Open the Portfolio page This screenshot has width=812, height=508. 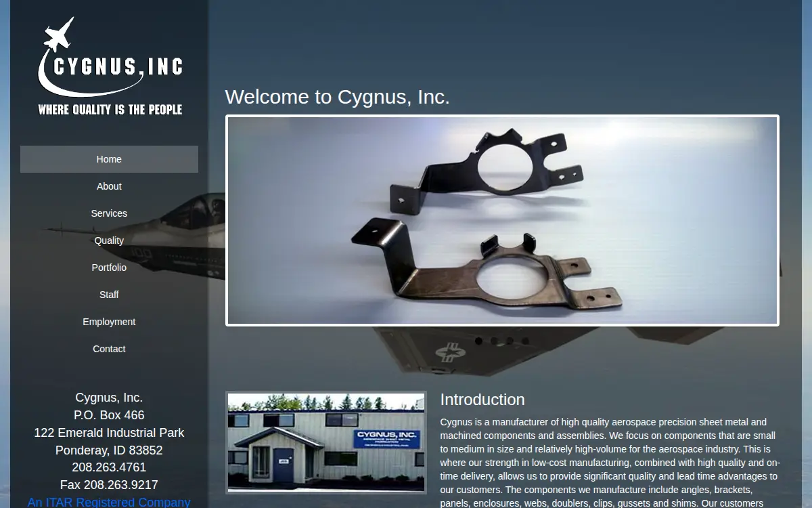109,268
